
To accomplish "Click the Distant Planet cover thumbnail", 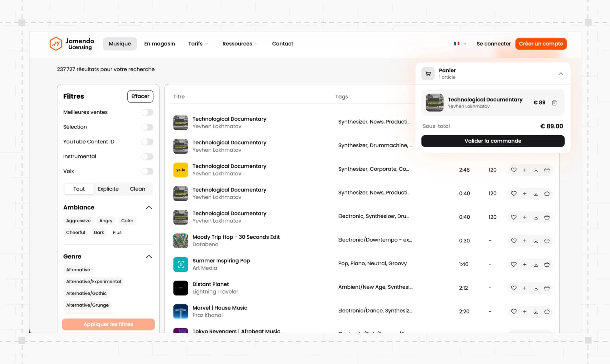I will (180, 288).
